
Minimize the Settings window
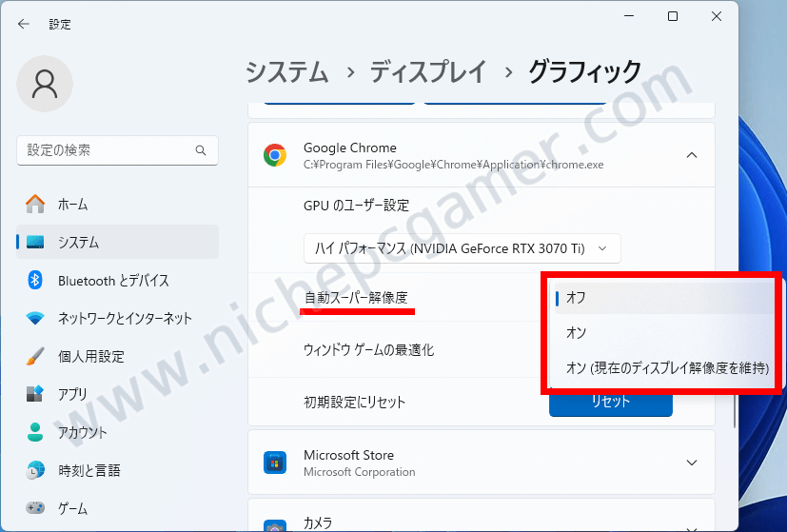coord(629,16)
